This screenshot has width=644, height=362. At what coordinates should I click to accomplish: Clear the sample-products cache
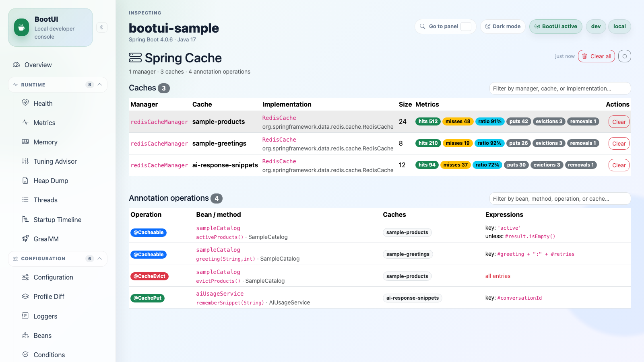[x=619, y=122]
